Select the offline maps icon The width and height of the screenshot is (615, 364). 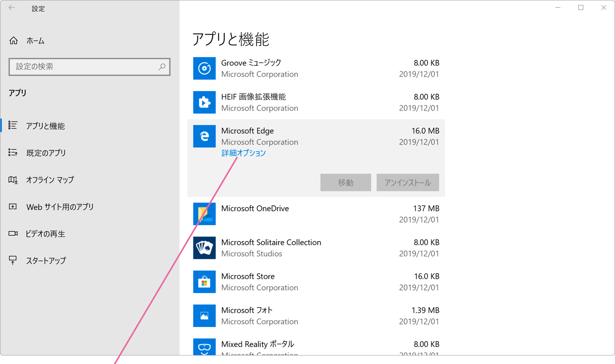coord(13,180)
